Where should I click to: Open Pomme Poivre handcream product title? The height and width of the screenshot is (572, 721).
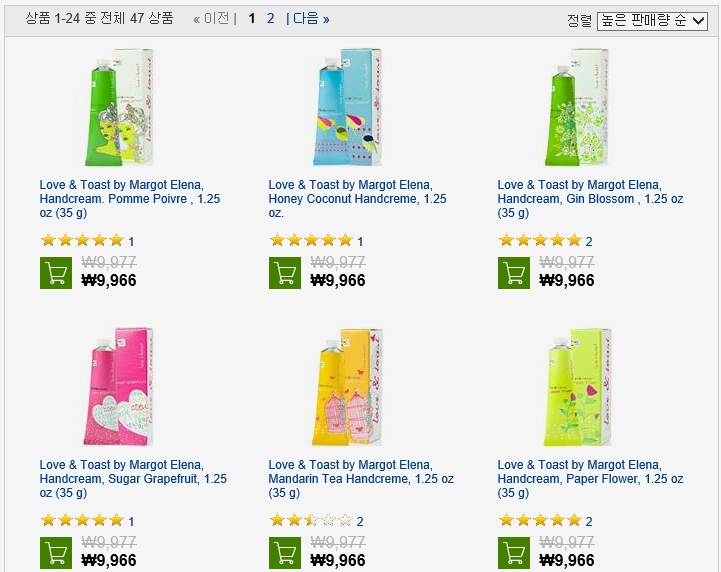[130, 199]
